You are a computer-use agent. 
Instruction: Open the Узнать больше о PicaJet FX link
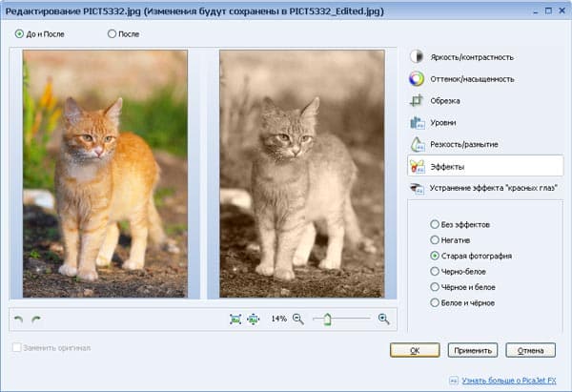pyautogui.click(x=509, y=381)
